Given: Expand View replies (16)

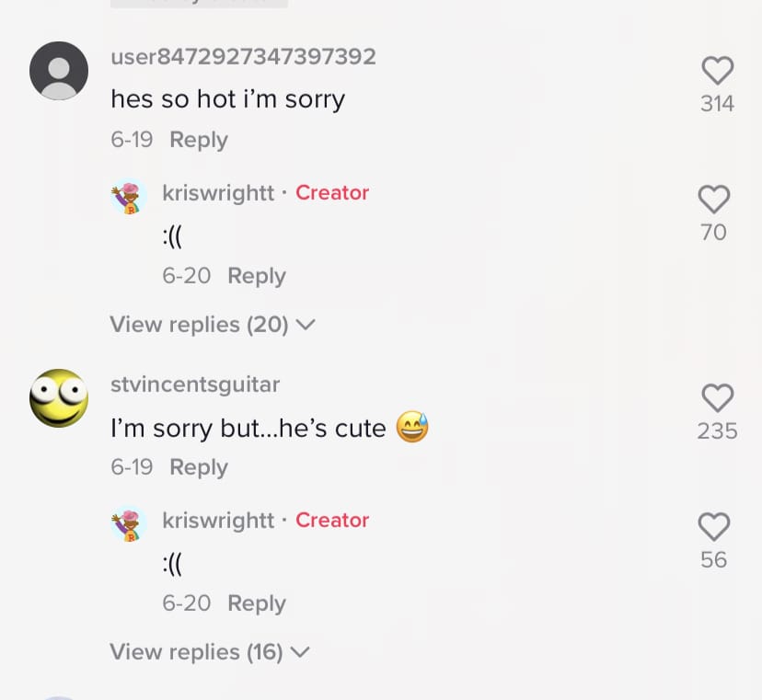Looking at the screenshot, I should coord(210,652).
